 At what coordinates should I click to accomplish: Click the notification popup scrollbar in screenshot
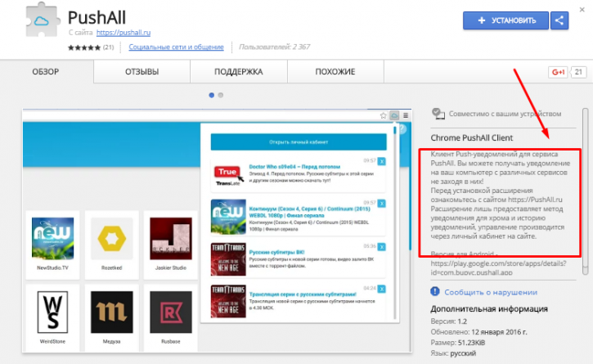pyautogui.click(x=395, y=223)
